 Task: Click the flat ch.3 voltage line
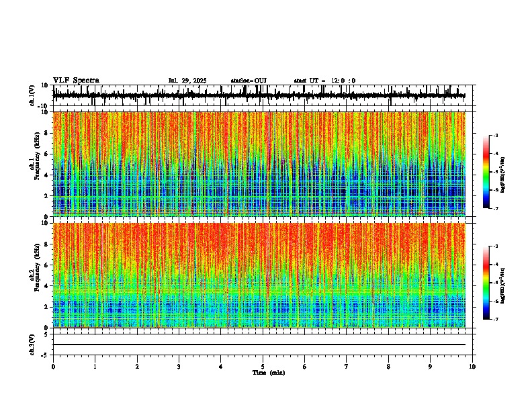tap(259, 345)
